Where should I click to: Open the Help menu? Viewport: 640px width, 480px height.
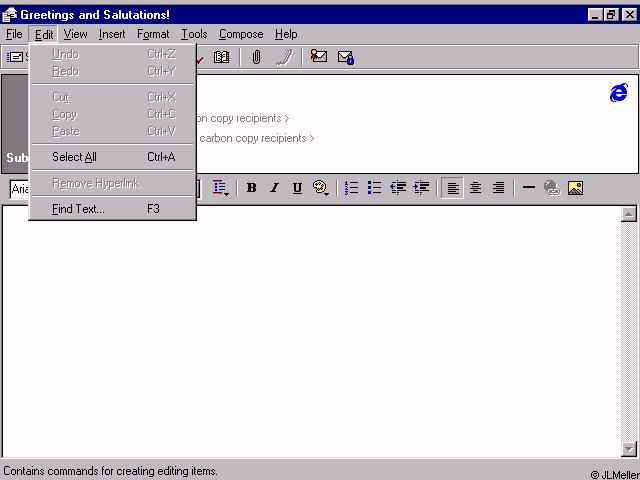coord(286,34)
